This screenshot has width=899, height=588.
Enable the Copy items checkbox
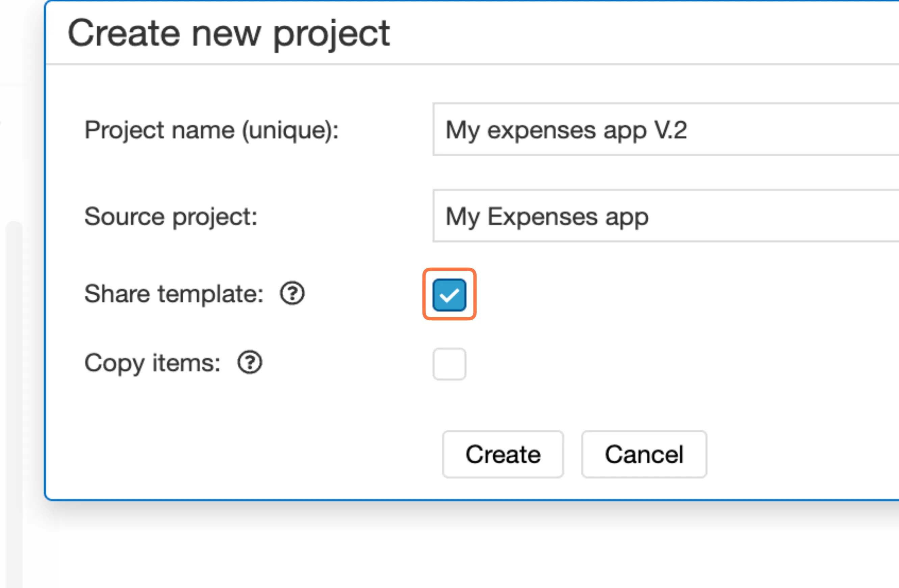click(449, 364)
